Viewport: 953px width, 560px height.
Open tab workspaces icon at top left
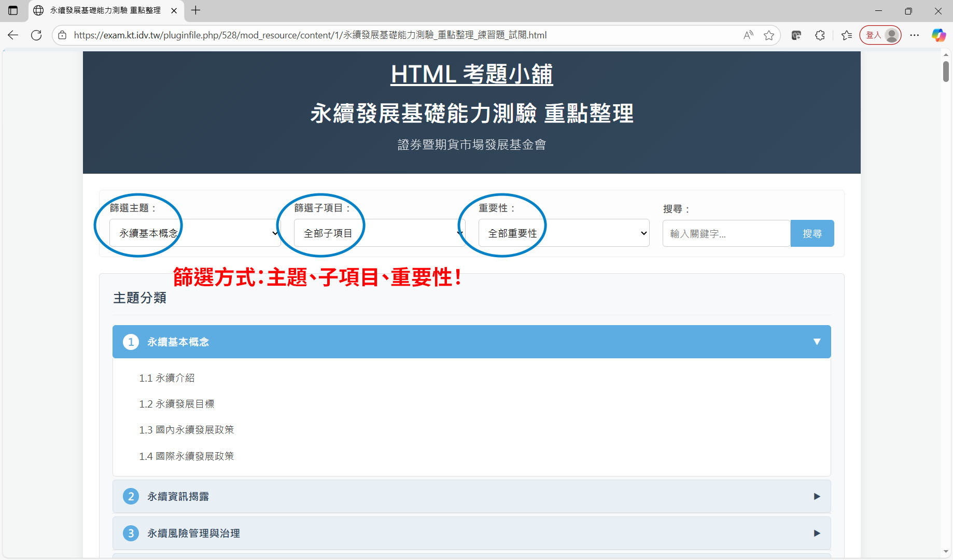click(x=13, y=10)
